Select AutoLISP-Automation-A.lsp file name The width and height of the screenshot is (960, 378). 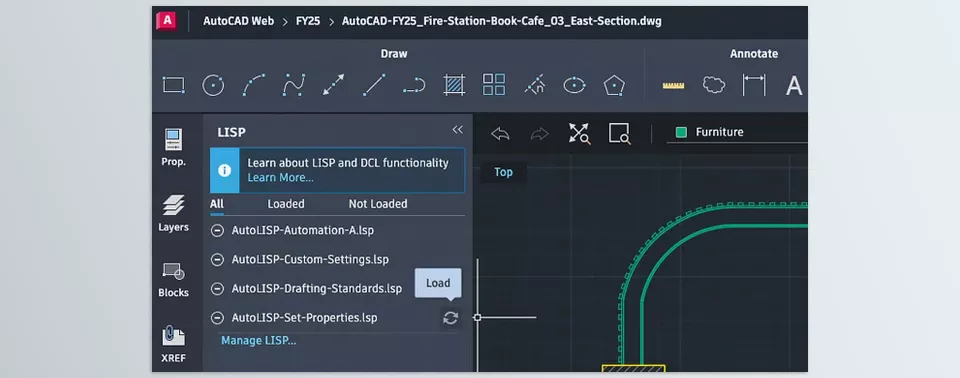point(302,231)
